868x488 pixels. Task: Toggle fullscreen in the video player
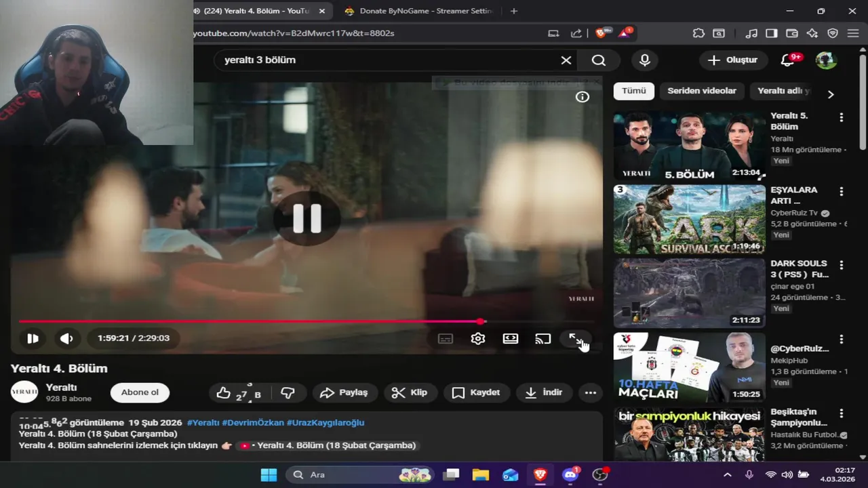coord(574,339)
